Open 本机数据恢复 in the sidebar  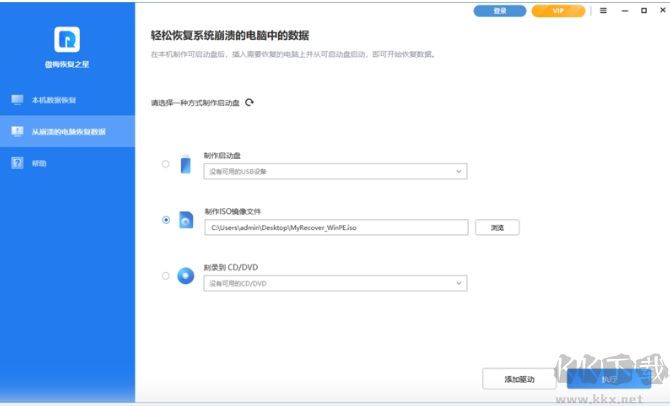coord(68,100)
